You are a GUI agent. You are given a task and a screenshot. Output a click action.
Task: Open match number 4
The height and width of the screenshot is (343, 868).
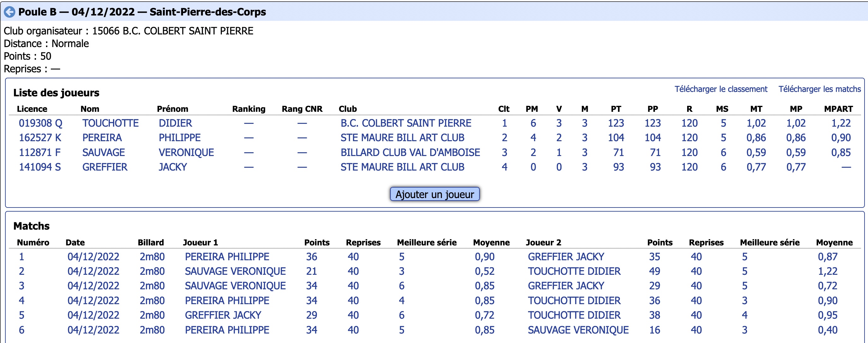pyautogui.click(x=21, y=300)
